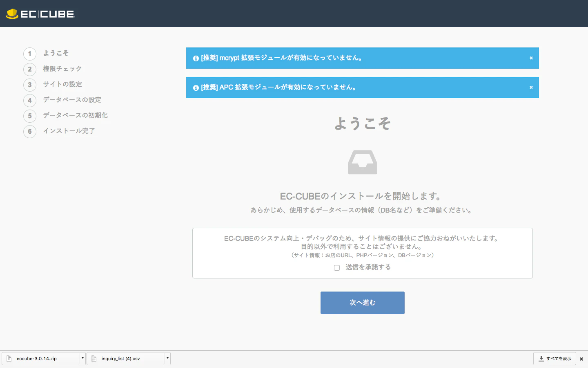
Task: Click the インストール完了 step label
Action: pyautogui.click(x=69, y=131)
